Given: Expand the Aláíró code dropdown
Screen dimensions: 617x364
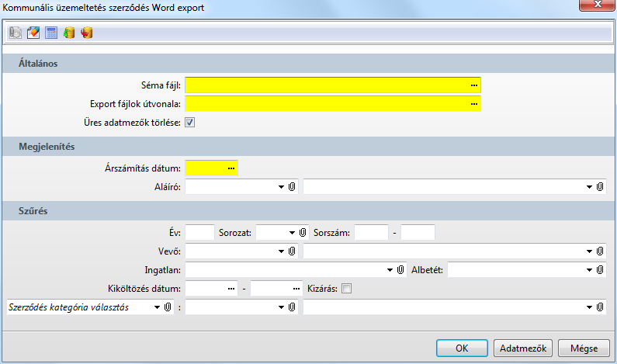Looking at the screenshot, I should [281, 187].
